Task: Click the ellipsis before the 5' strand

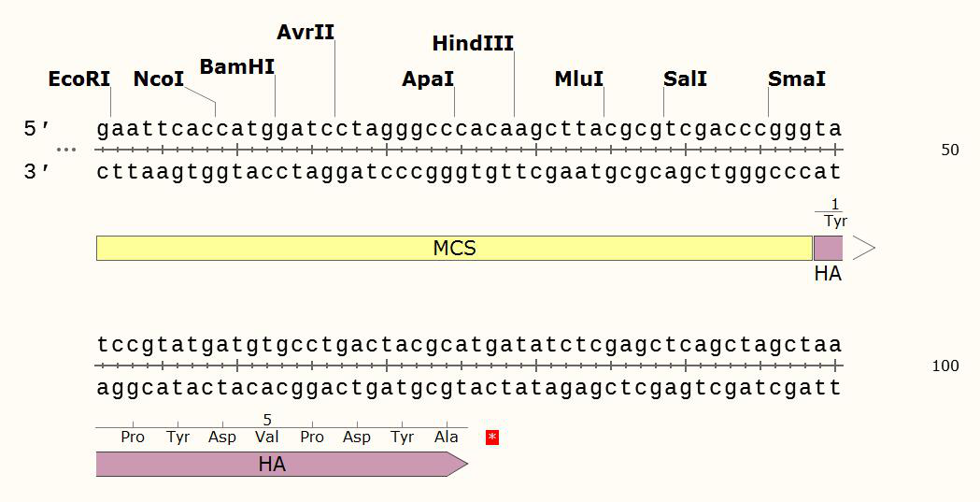Action: (65, 150)
